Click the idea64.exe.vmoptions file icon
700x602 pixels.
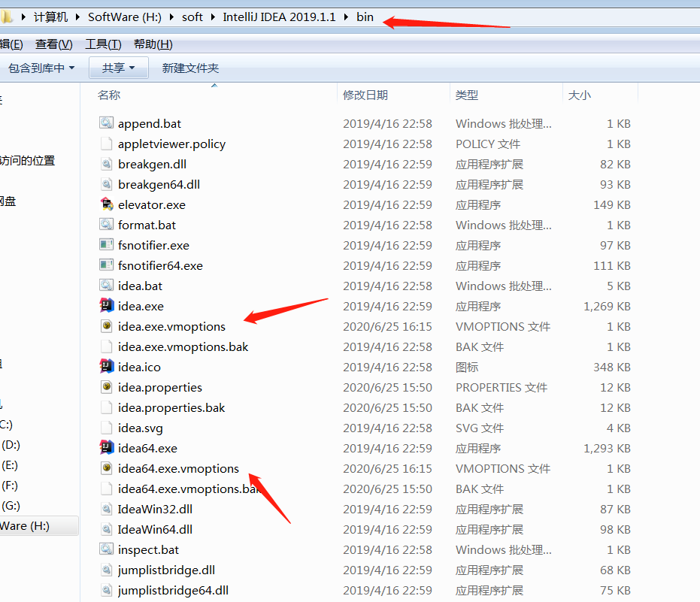click(x=106, y=468)
